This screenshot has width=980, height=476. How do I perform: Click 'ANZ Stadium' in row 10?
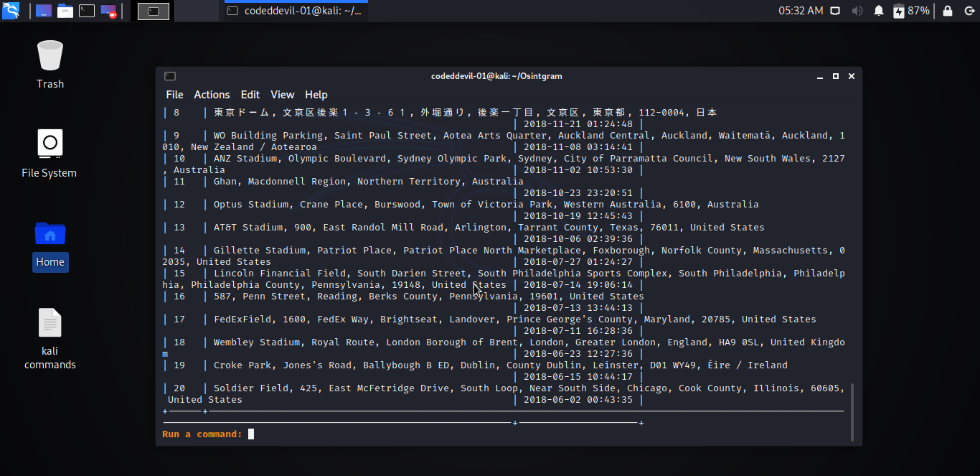click(245, 158)
